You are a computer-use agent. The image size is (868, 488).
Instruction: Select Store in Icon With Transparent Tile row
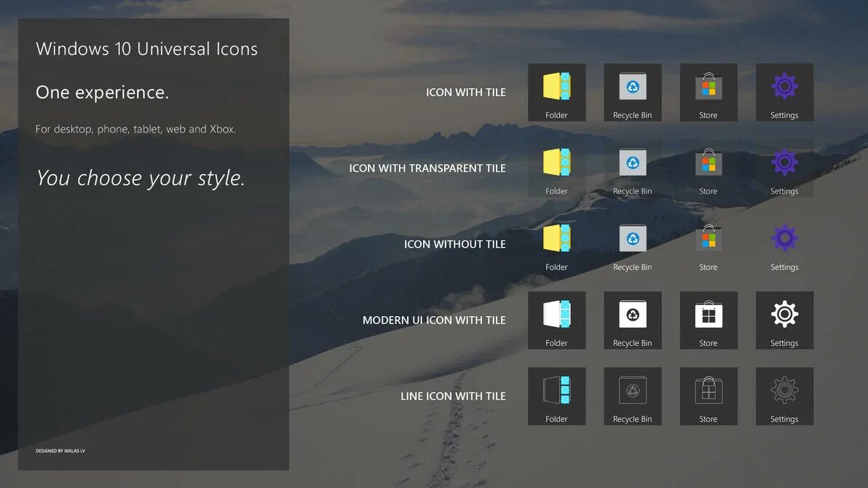(708, 168)
